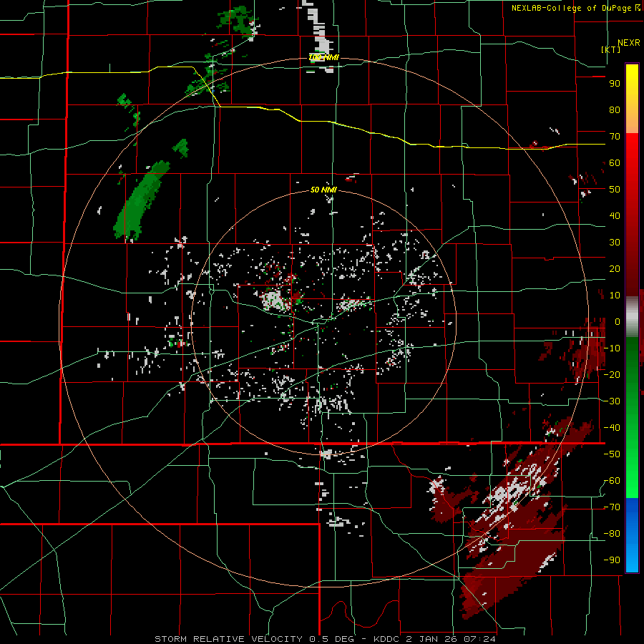Select the -50 value on velocity scale

coord(612,454)
